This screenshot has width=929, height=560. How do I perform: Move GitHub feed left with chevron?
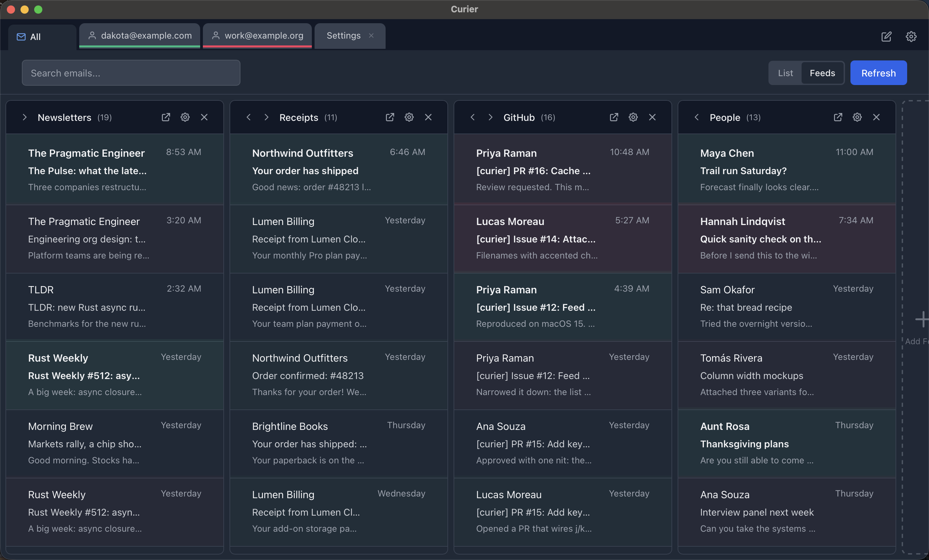coord(472,117)
